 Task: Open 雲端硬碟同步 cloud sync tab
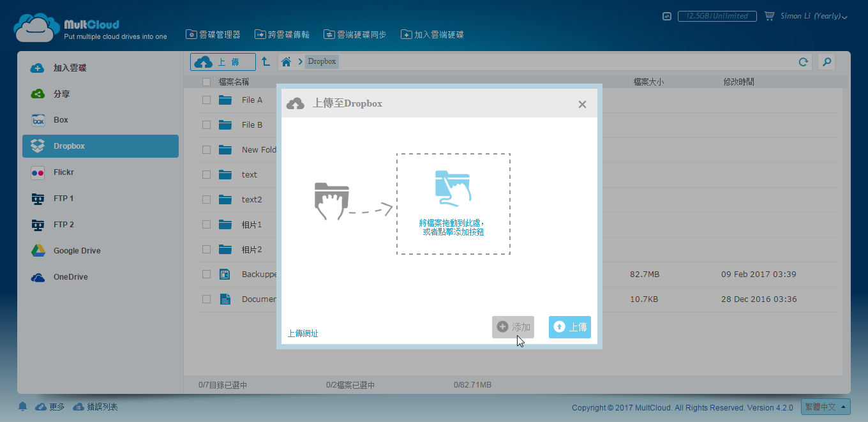(x=355, y=34)
